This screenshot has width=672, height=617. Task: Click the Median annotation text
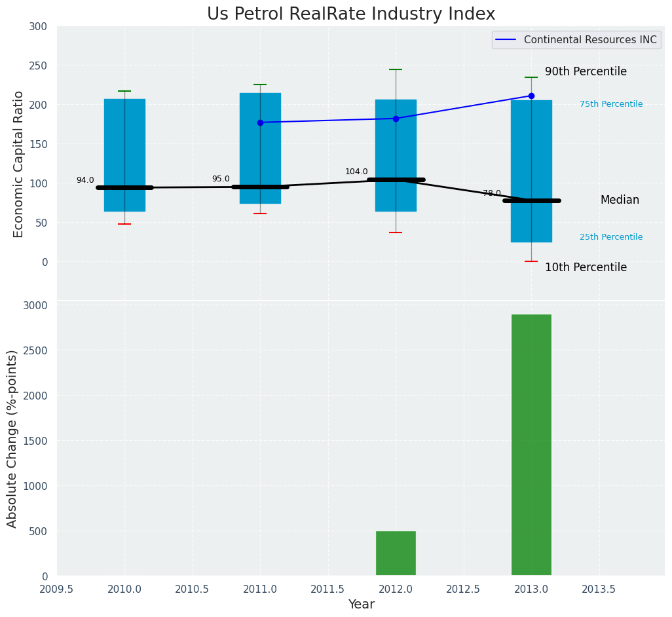(620, 200)
